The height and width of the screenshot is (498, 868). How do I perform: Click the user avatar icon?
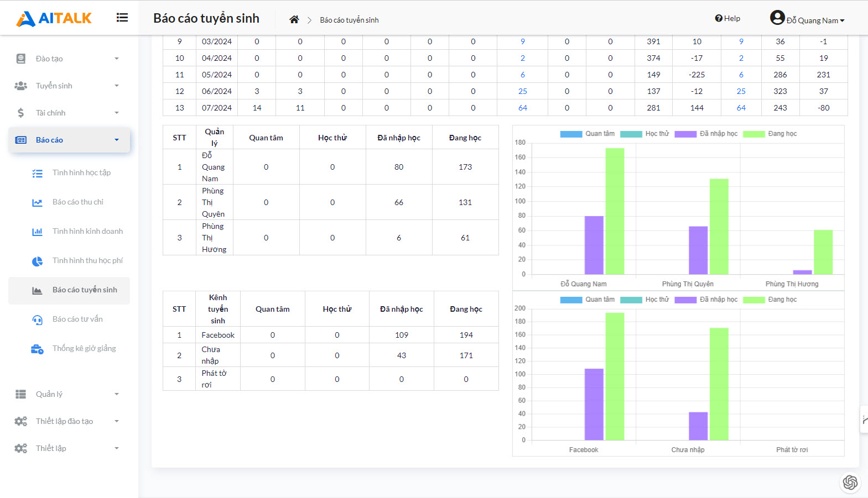[777, 18]
